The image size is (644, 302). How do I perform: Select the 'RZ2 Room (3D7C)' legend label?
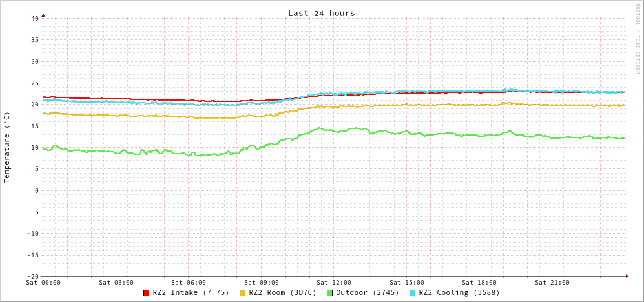tap(282, 293)
